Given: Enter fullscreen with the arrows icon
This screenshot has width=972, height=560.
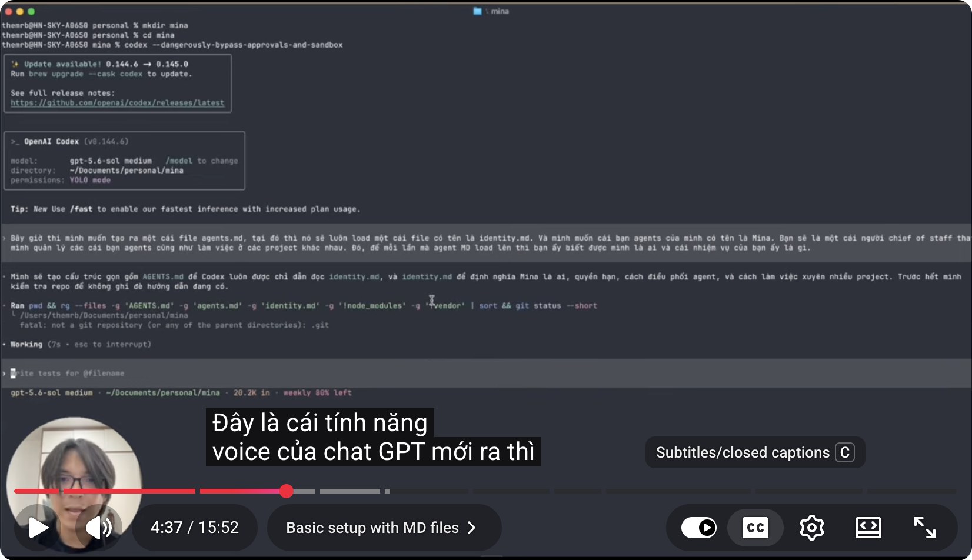Looking at the screenshot, I should 925,528.
